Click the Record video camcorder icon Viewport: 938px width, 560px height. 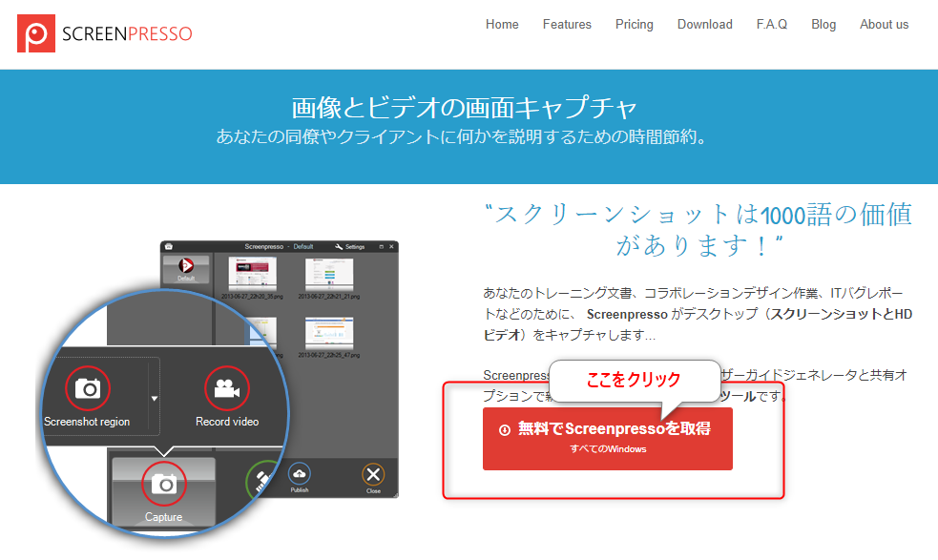(227, 388)
